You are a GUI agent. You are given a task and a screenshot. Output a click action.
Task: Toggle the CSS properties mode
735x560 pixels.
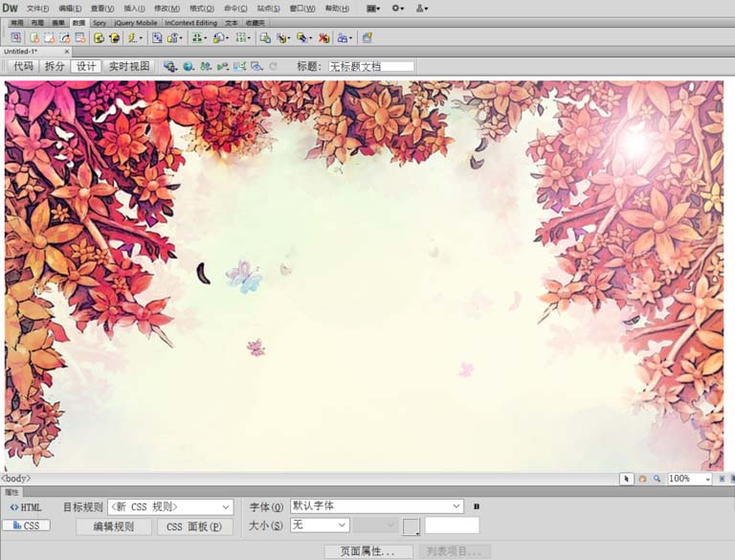point(26,526)
